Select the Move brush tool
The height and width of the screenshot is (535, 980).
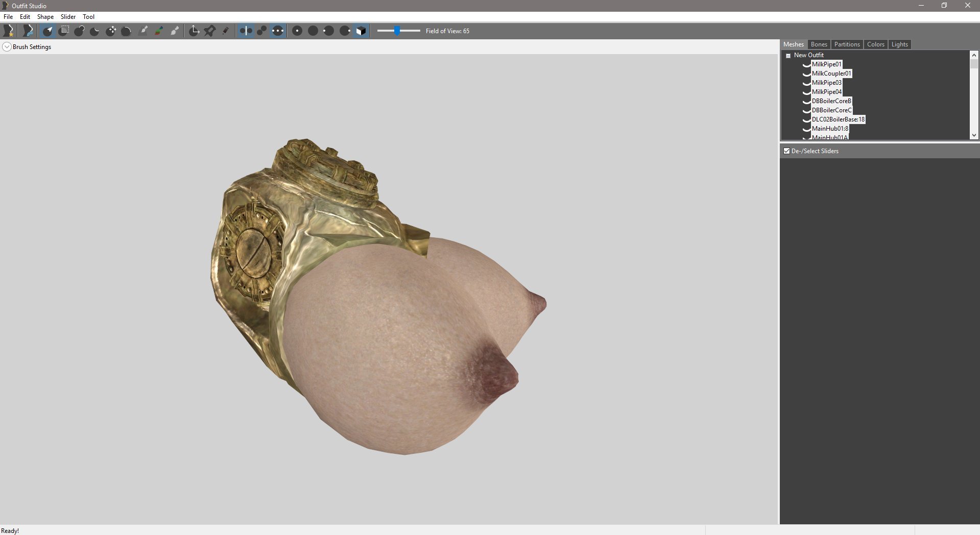click(x=111, y=31)
